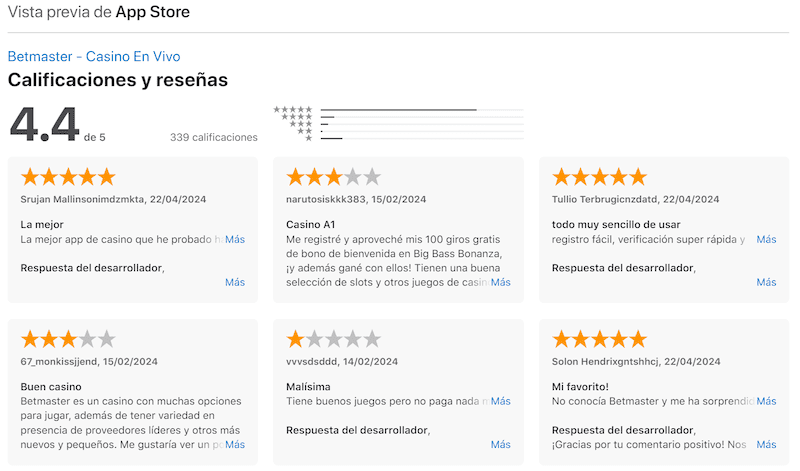Click the five-star rating distribution bar

click(x=422, y=109)
